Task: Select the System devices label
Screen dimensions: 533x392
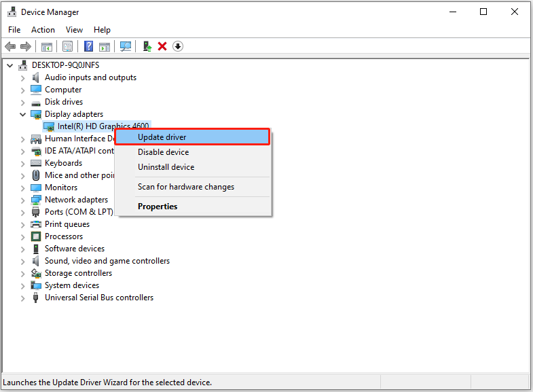Action: pyautogui.click(x=72, y=285)
